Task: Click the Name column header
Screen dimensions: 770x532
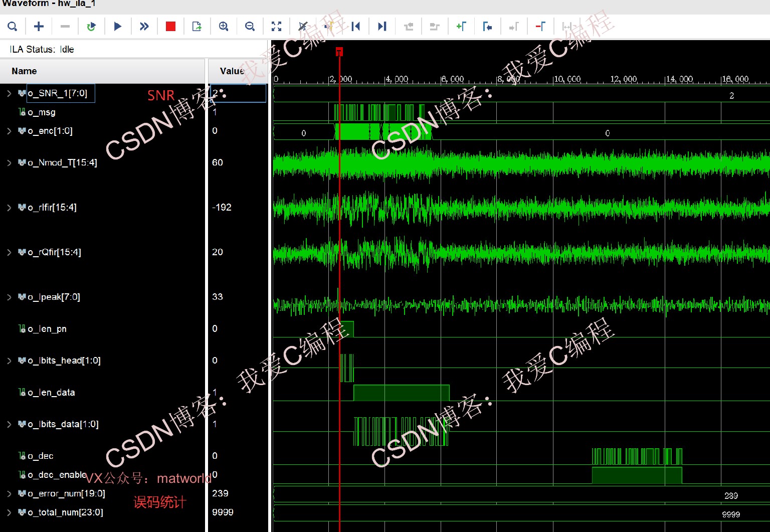Action: pyautogui.click(x=102, y=71)
